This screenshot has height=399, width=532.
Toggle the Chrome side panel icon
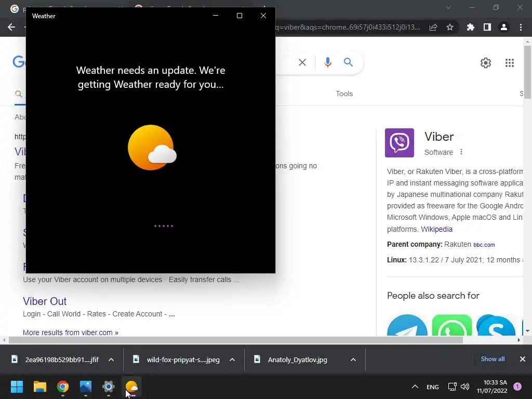pos(487,27)
